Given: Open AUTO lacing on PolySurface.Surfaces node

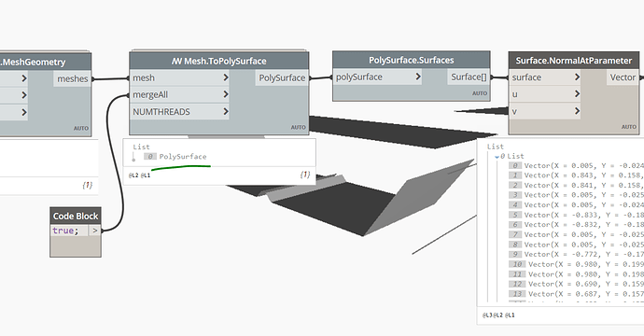Looking at the screenshot, I should pos(480,93).
